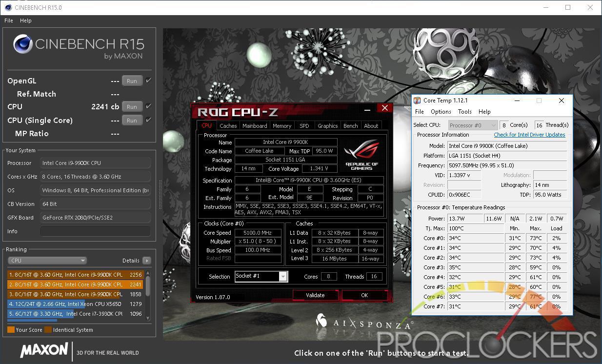Click the OK button in CPU-Z
Screen dimensions: 602x364
coord(364,295)
